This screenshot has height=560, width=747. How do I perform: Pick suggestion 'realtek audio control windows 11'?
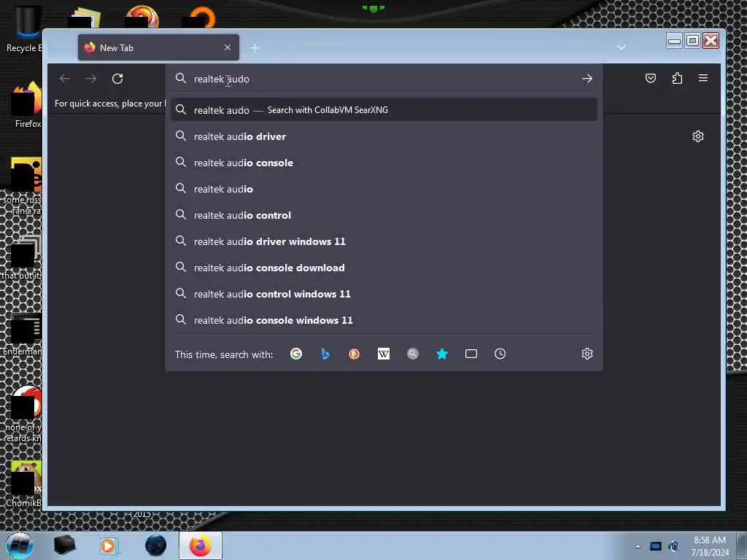coord(384,294)
